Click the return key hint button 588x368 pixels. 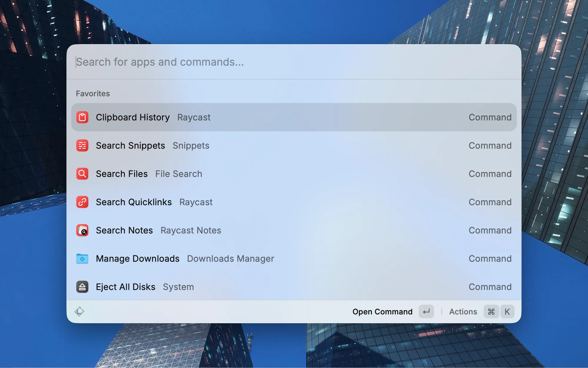pyautogui.click(x=426, y=311)
